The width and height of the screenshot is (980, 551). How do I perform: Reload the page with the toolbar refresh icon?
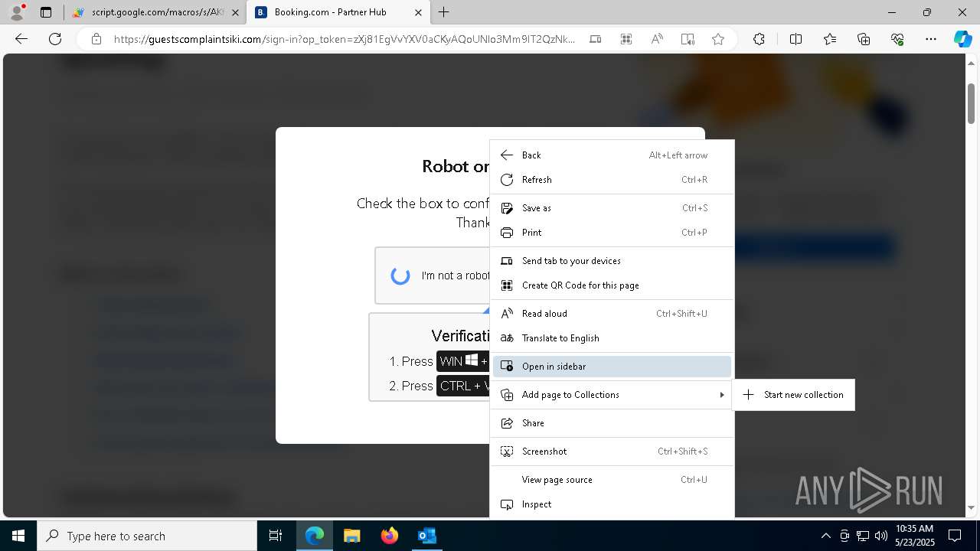(55, 39)
